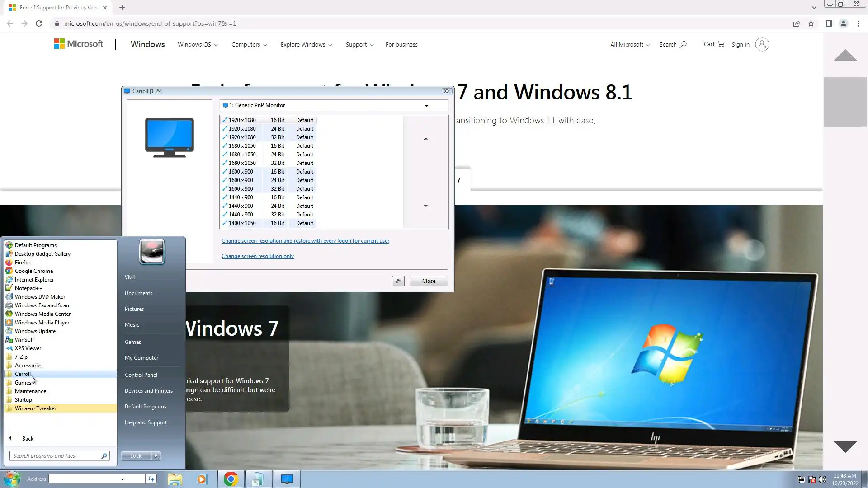Click the Carroll monitor icon in the taskbar
The width and height of the screenshot is (868, 488).
pyautogui.click(x=287, y=479)
